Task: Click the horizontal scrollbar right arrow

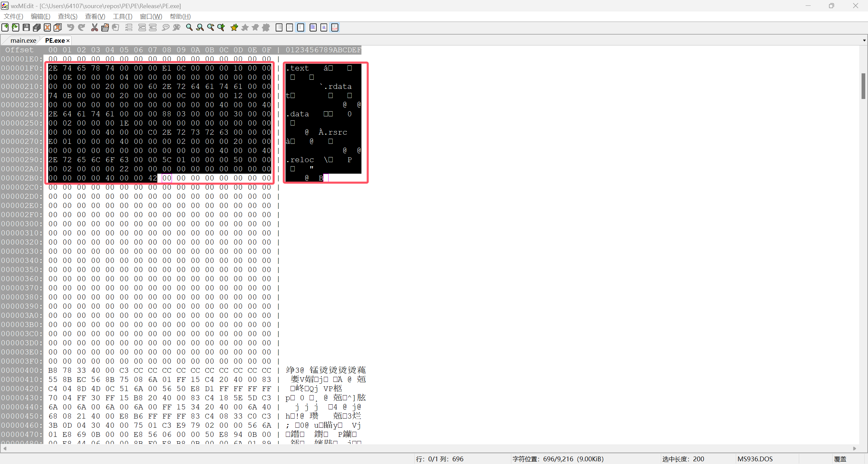Action: pos(855,448)
